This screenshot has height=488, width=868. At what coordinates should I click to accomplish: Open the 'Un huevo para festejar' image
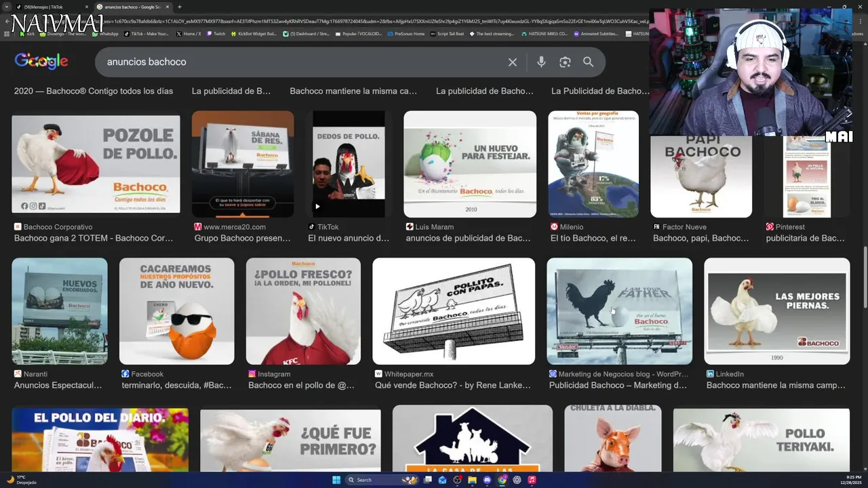tap(470, 164)
